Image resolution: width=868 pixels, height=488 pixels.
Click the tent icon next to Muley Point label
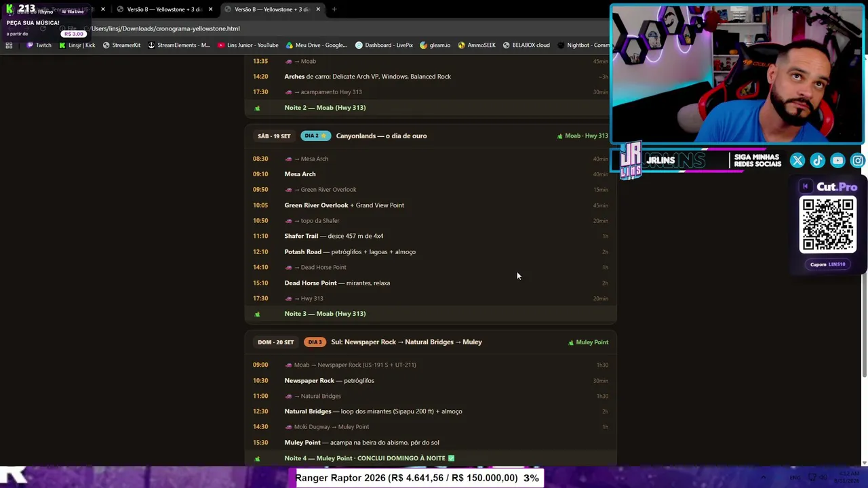[x=571, y=342]
